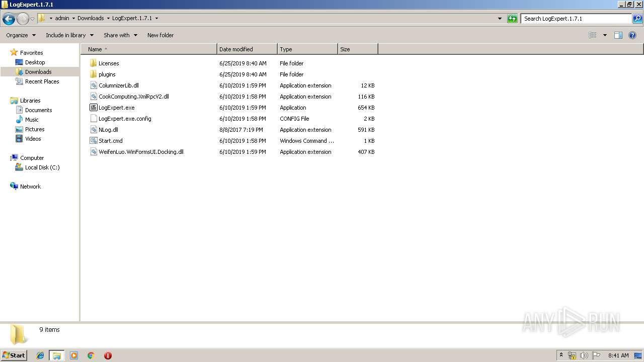
Task: Sort files by Size column
Action: (x=358, y=49)
